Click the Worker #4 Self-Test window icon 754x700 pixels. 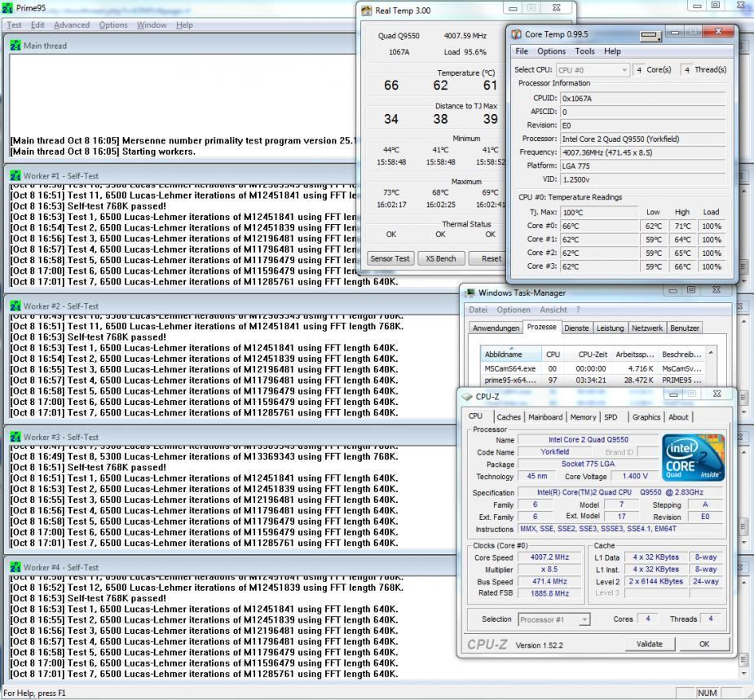pyautogui.click(x=15, y=567)
